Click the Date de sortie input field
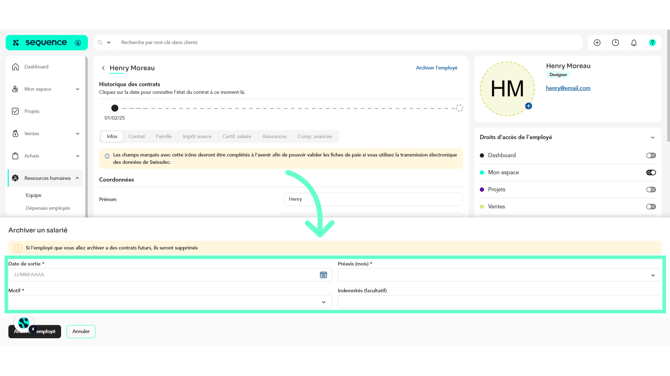This screenshot has width=670, height=376. [170, 275]
